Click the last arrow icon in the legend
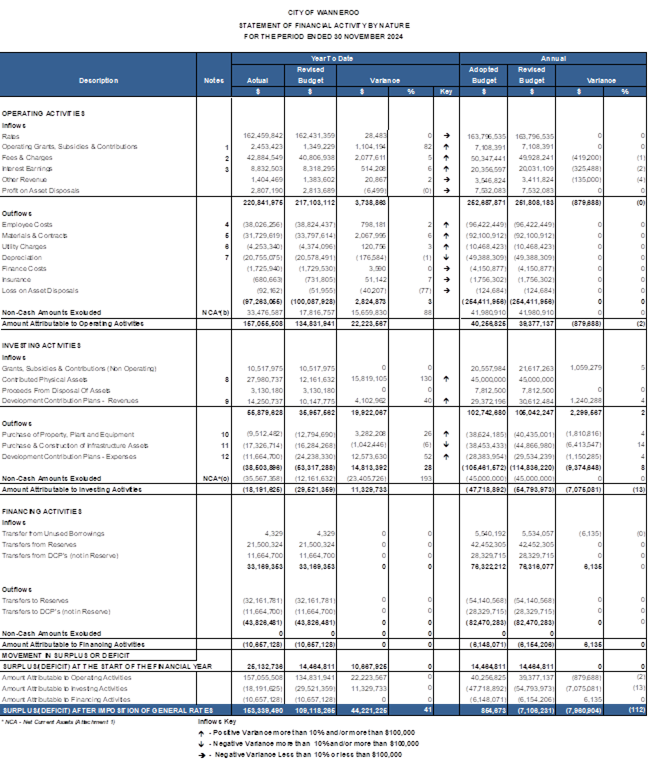 [203, 753]
